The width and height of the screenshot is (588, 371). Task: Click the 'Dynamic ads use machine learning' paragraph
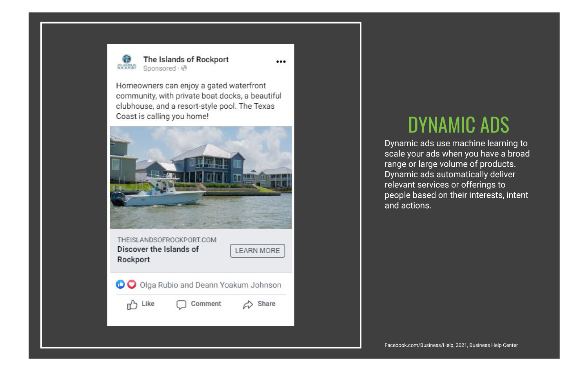(x=457, y=174)
